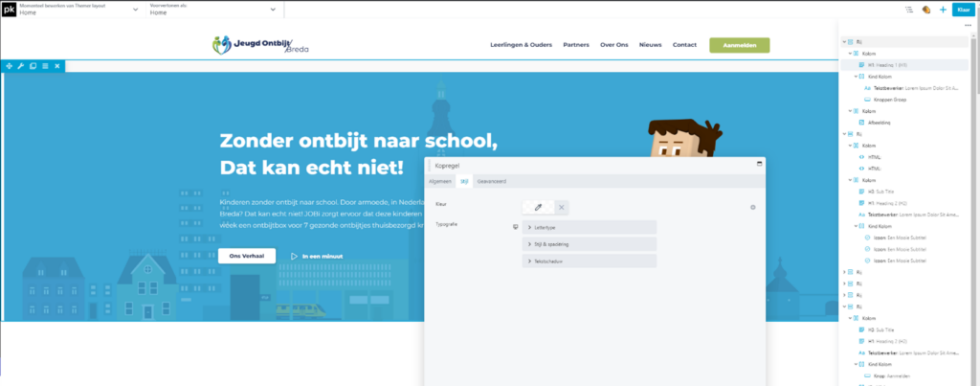Switch to the Geavanceerd tab
Screen dimensions: 980x386
pyautogui.click(x=492, y=180)
